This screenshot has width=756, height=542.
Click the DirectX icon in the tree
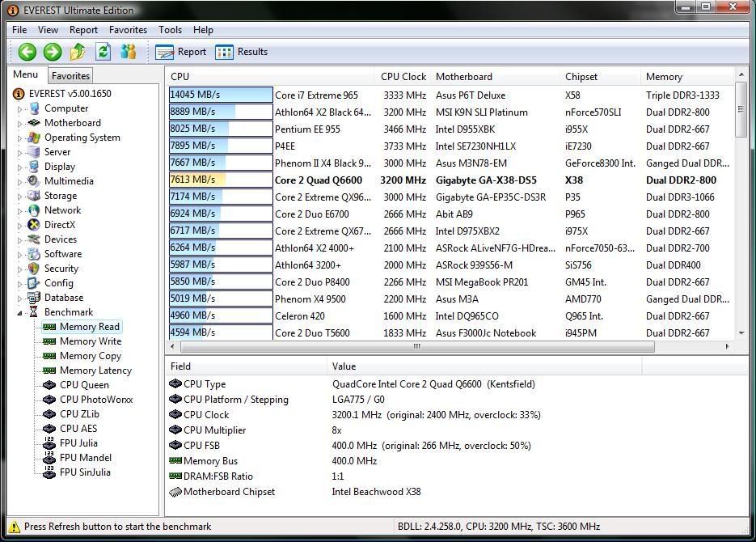click(x=34, y=225)
